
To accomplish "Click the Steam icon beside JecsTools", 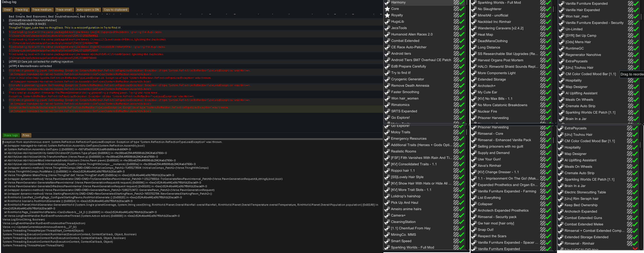I will coord(387,28).
